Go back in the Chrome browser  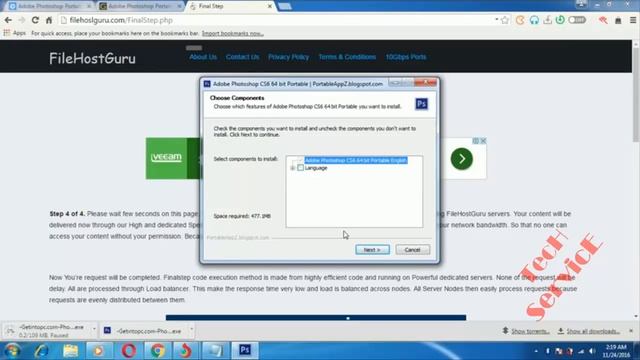[8, 20]
